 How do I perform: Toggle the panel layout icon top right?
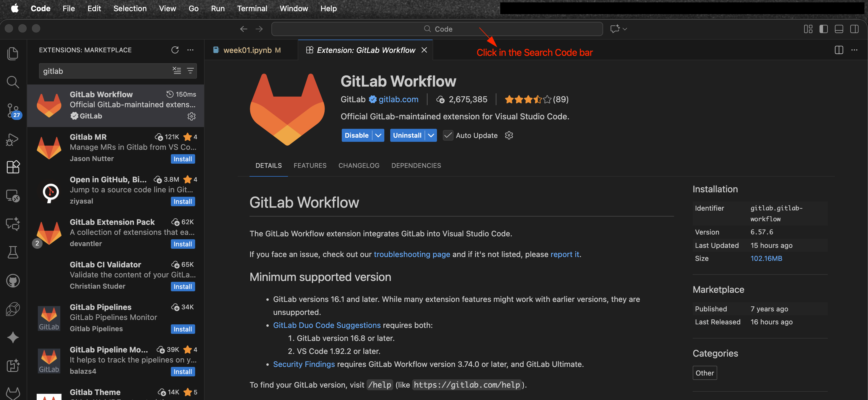(839, 29)
